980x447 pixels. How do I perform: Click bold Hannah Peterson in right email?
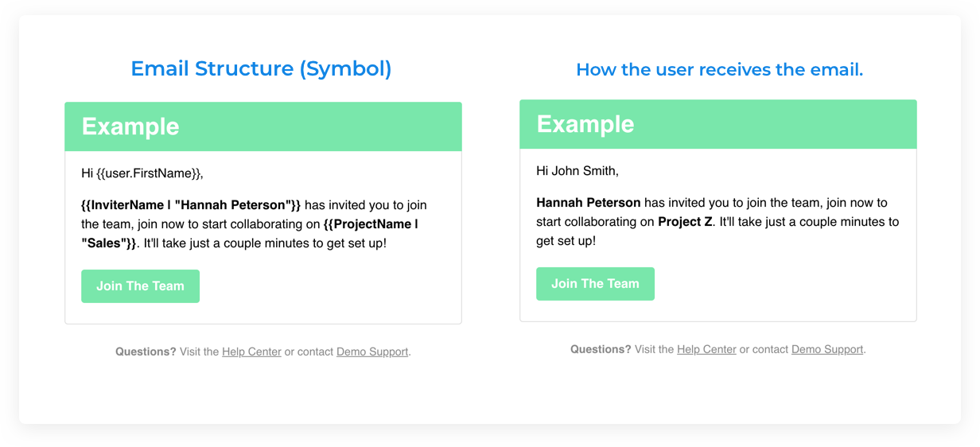pyautogui.click(x=589, y=203)
